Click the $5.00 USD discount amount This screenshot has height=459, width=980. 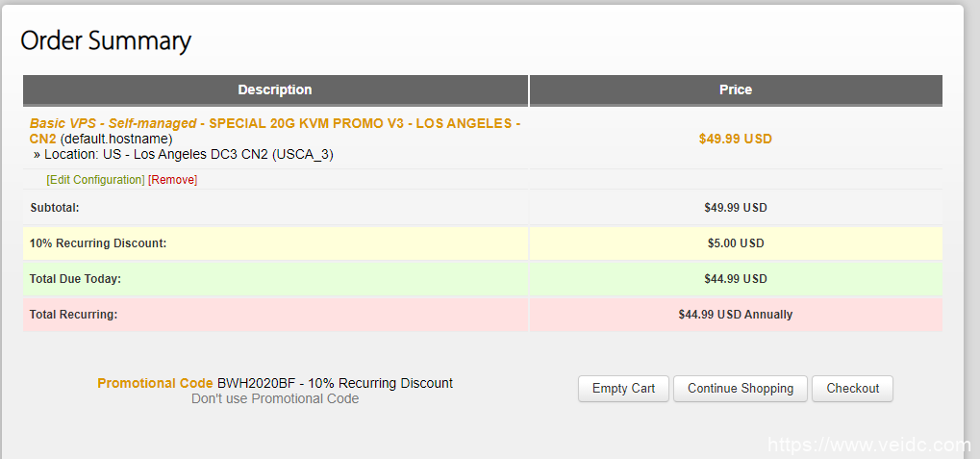click(736, 243)
